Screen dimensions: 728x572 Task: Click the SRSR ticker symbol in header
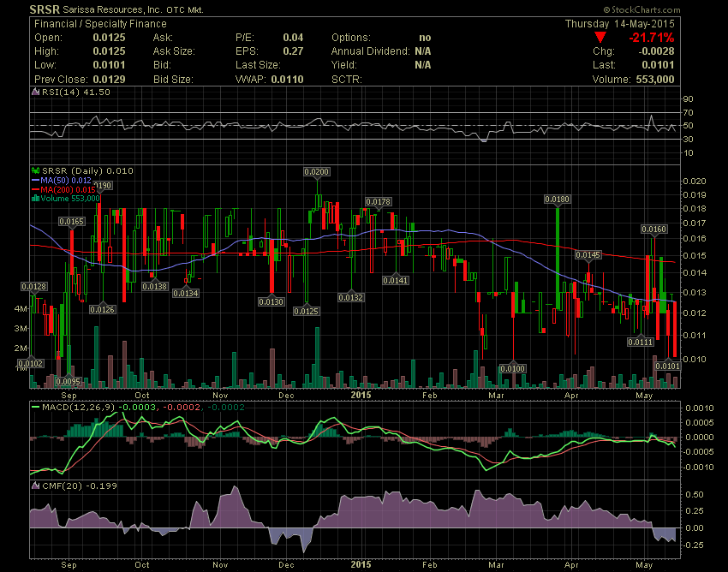45,9
